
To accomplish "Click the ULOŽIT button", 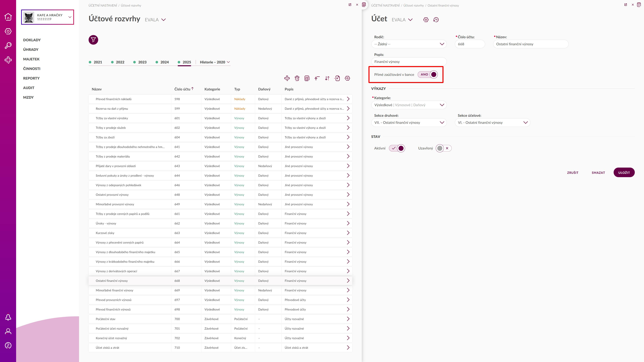I will [x=624, y=172].
